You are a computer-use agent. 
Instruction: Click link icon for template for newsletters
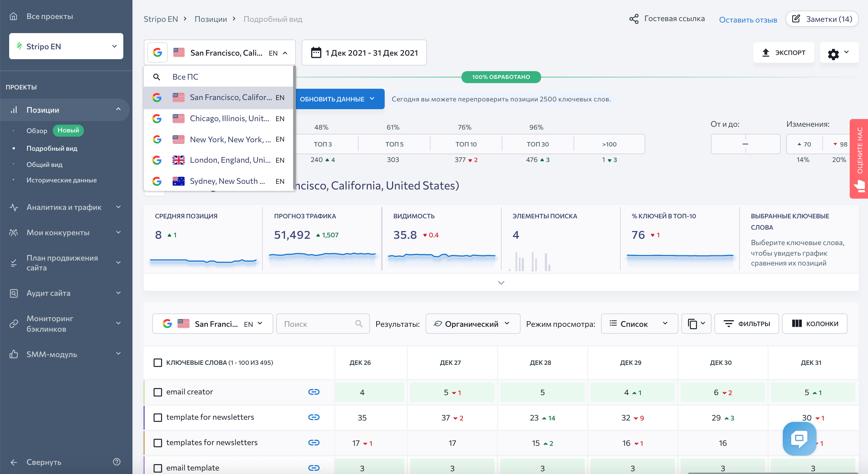tap(314, 417)
